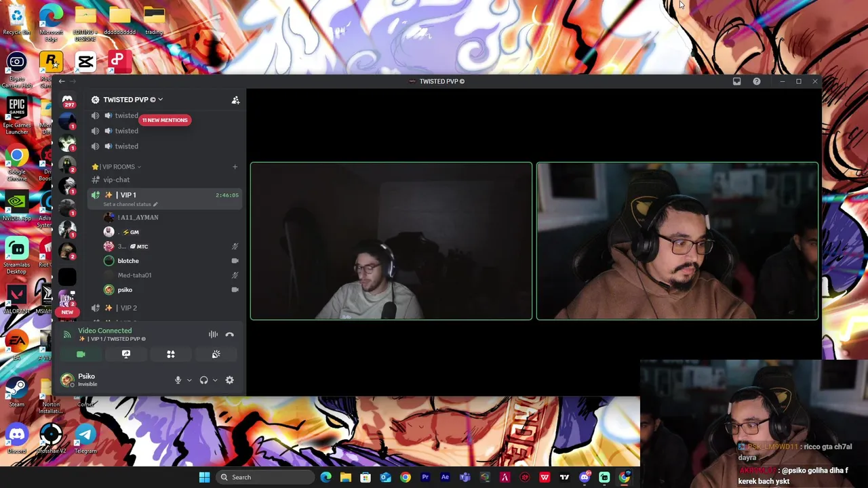Viewport: 868px width, 488px height.
Task: Focus the left webcam video tile
Action: click(x=391, y=241)
